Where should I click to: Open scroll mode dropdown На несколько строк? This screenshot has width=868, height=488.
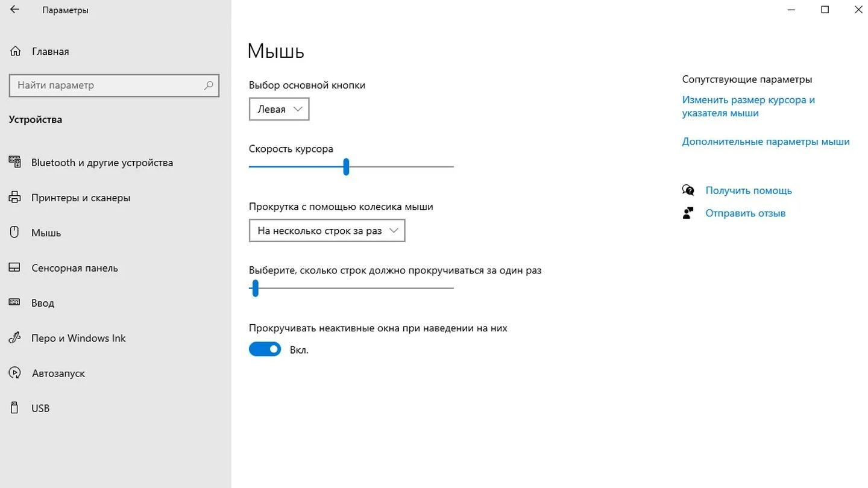pos(327,231)
